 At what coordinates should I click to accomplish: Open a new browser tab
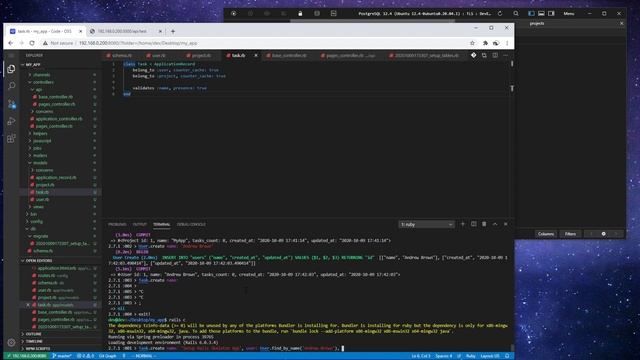tap(173, 31)
